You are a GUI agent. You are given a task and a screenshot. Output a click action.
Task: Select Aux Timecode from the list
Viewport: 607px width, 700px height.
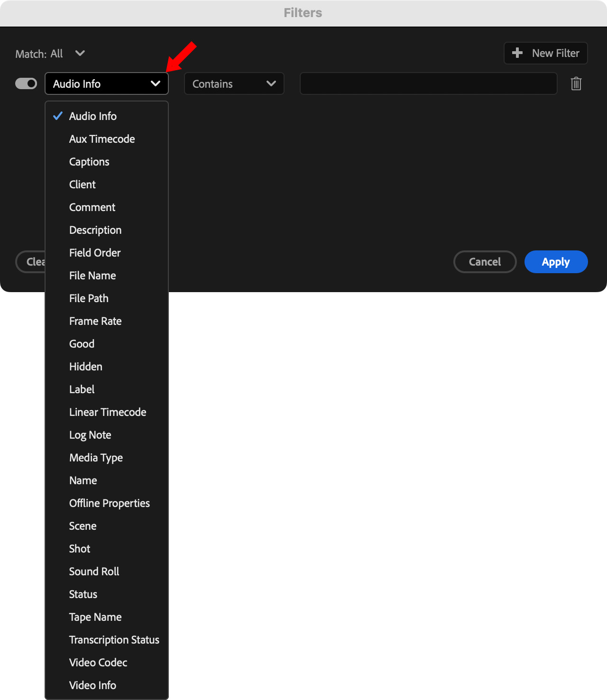point(102,139)
